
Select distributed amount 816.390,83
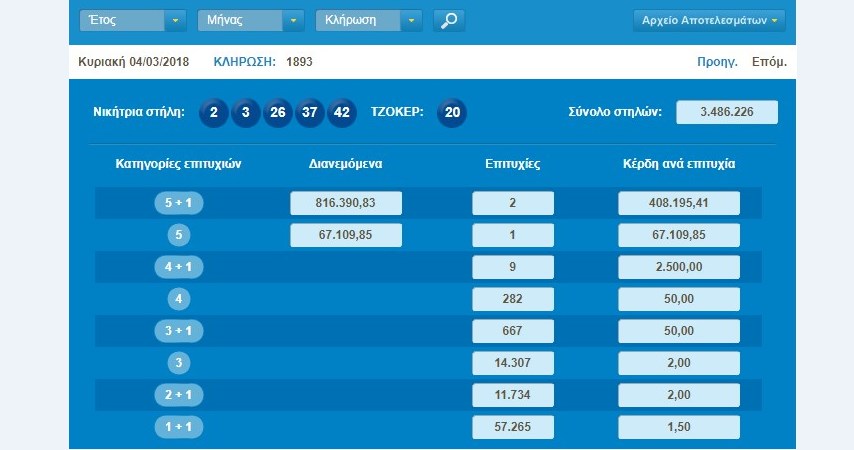pos(346,203)
